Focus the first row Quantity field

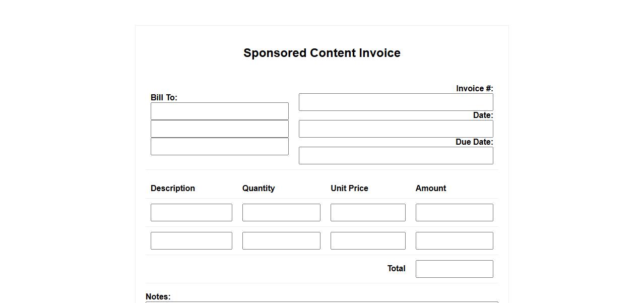(x=281, y=213)
